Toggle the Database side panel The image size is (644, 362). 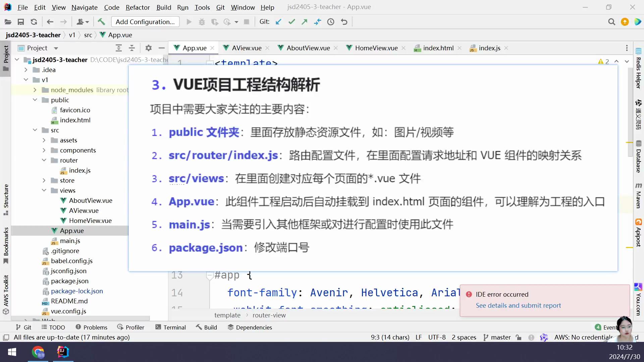[x=638, y=157]
